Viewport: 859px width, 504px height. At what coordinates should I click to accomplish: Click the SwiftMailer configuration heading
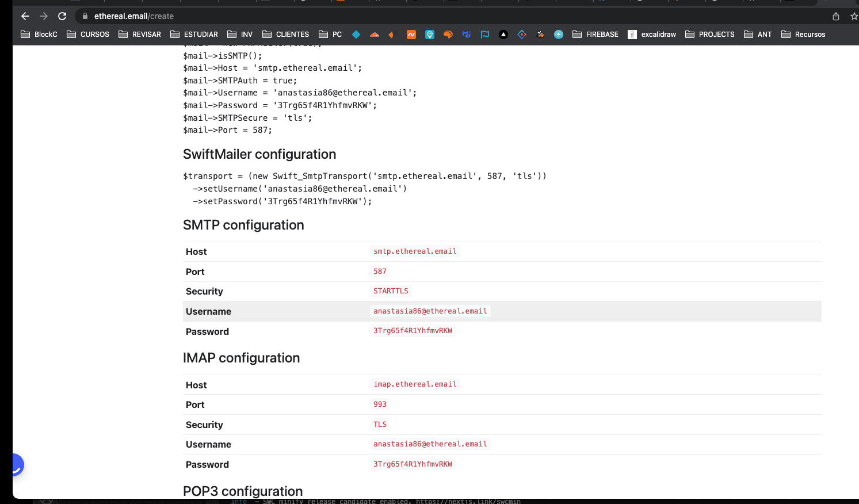click(259, 154)
